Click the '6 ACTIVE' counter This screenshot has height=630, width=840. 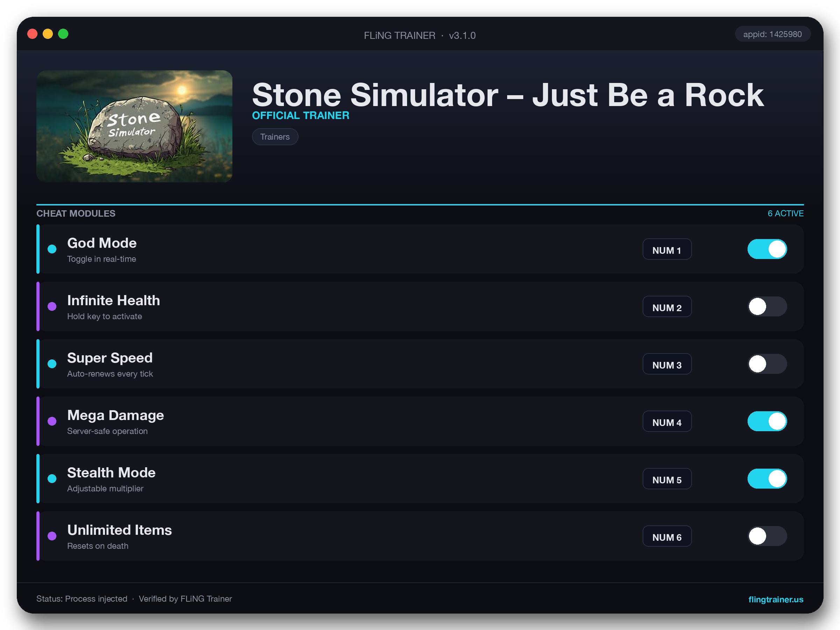tap(785, 213)
